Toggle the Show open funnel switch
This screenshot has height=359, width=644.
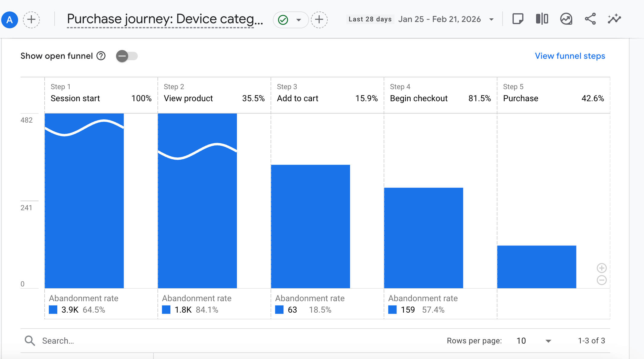pyautogui.click(x=127, y=56)
